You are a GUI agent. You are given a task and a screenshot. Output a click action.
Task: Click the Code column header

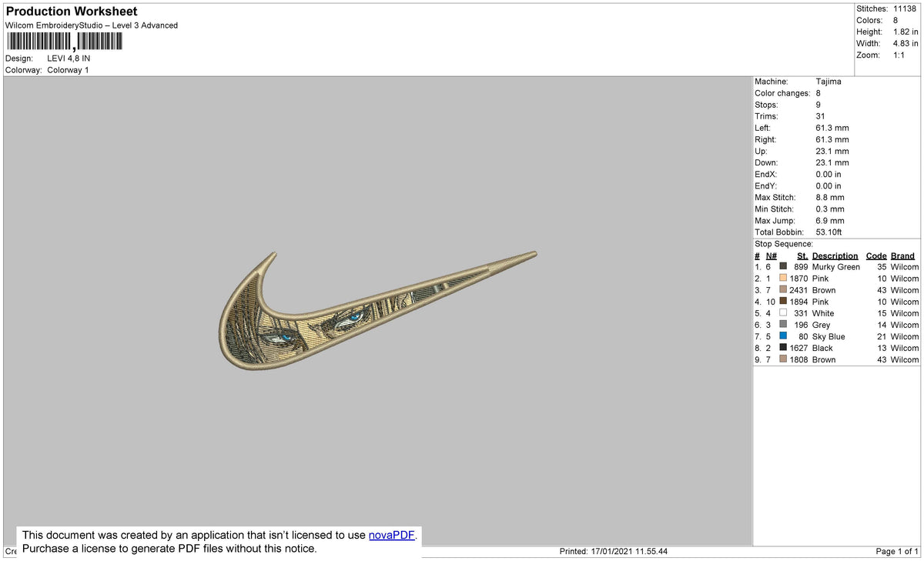click(875, 255)
